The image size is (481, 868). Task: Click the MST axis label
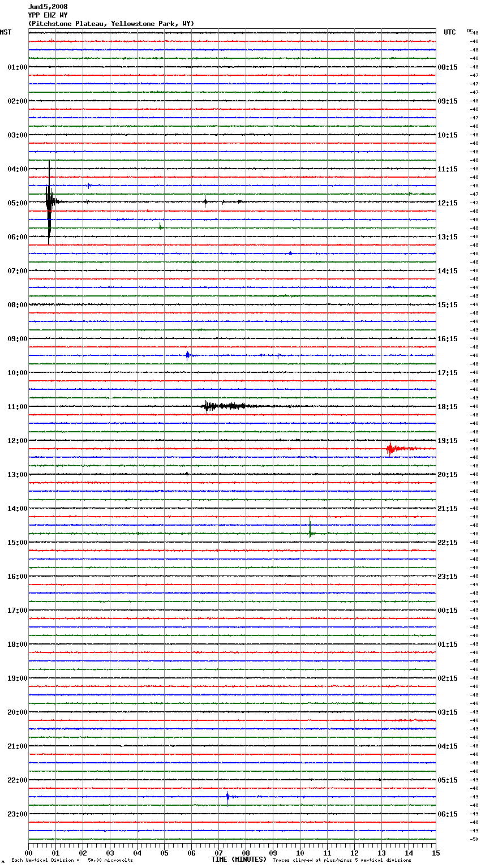(6, 32)
